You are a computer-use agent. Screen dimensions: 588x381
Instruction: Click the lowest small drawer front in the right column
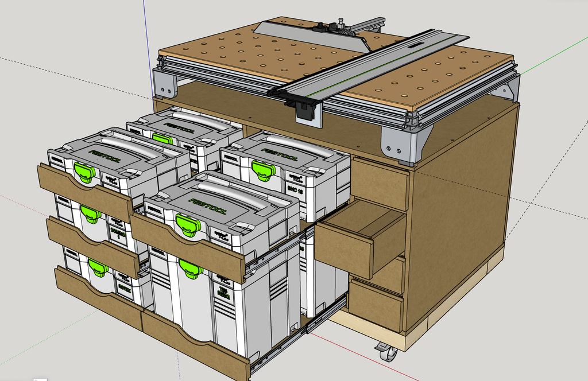tap(376, 305)
